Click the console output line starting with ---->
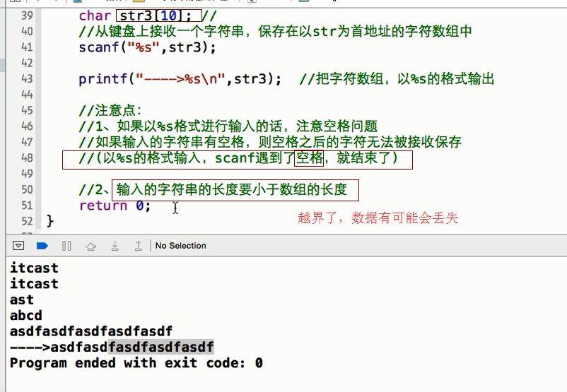Viewport: 567px width, 392px height. [112, 348]
